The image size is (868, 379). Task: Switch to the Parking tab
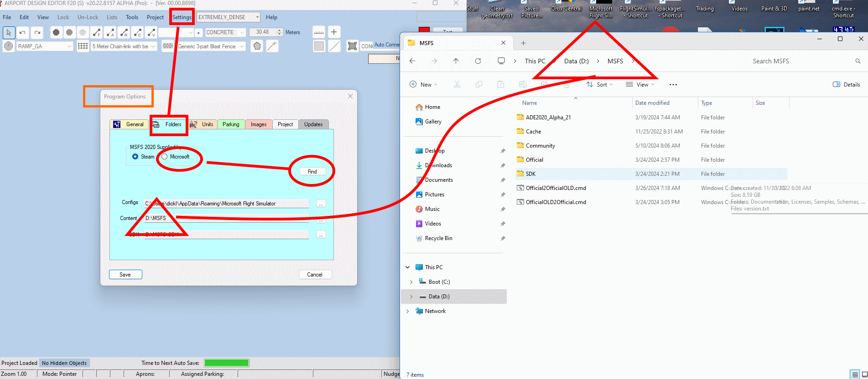point(231,124)
